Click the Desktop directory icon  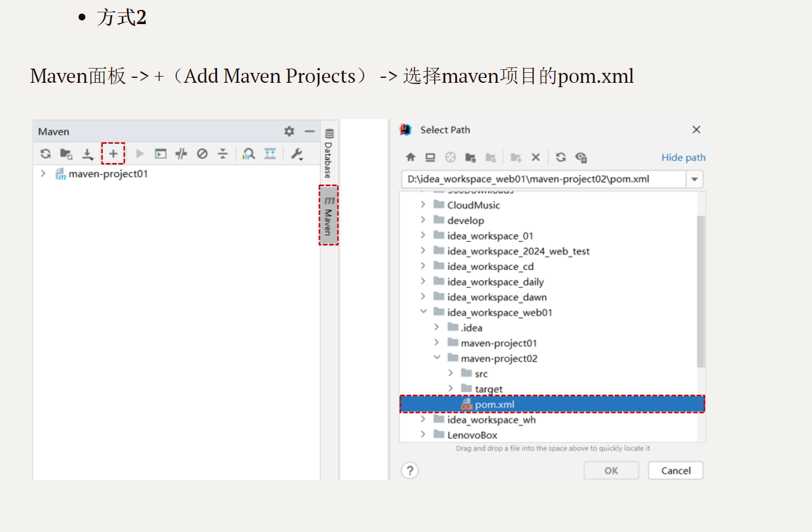coord(430,158)
